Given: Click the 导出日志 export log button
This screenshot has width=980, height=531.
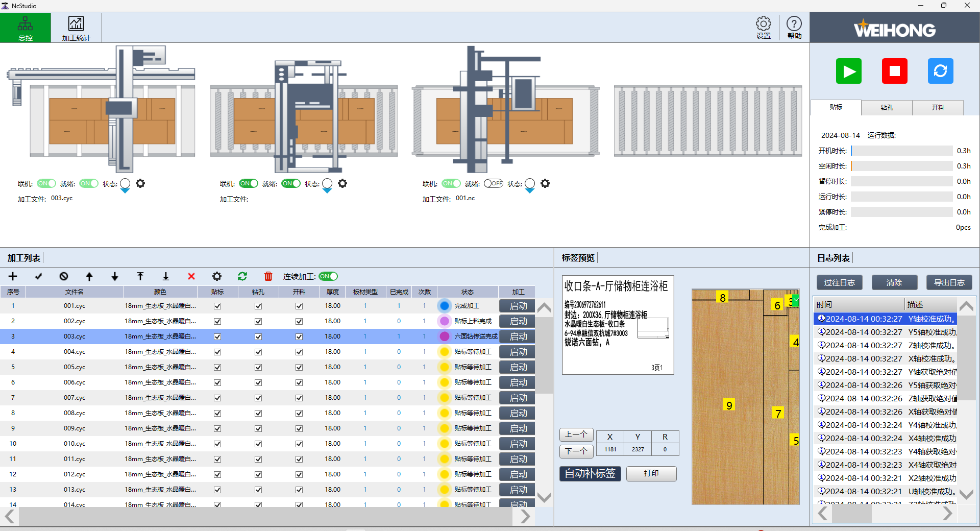Looking at the screenshot, I should pos(949,282).
